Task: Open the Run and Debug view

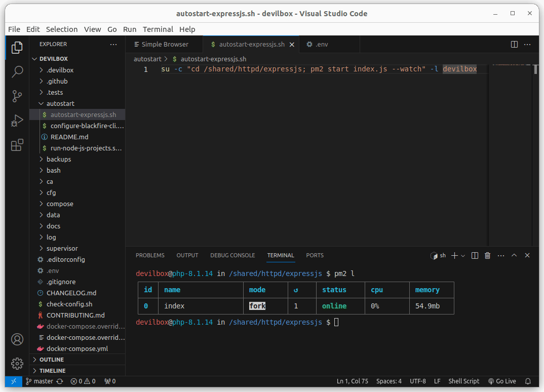Action: coord(17,121)
